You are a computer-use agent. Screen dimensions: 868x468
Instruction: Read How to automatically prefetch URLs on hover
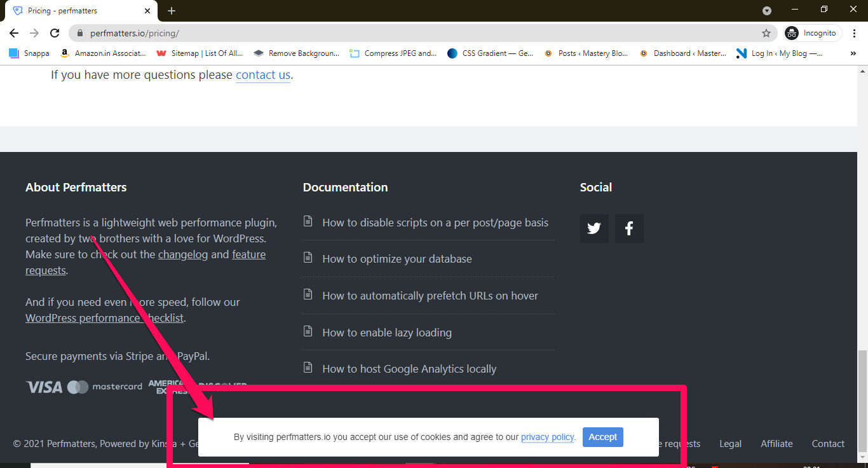(x=430, y=296)
